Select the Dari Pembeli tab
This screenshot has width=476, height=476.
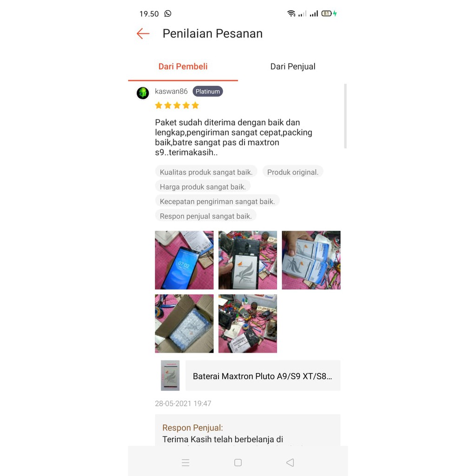point(183,66)
